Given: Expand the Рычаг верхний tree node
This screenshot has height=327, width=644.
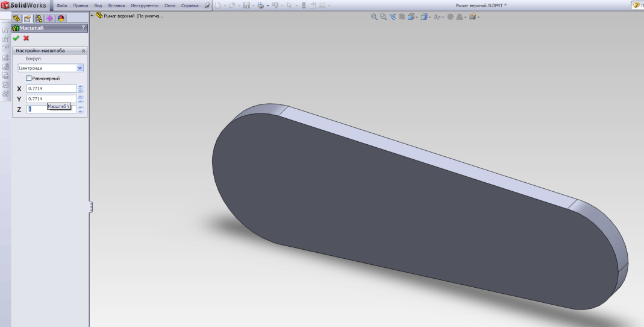Looking at the screenshot, I should point(91,15).
